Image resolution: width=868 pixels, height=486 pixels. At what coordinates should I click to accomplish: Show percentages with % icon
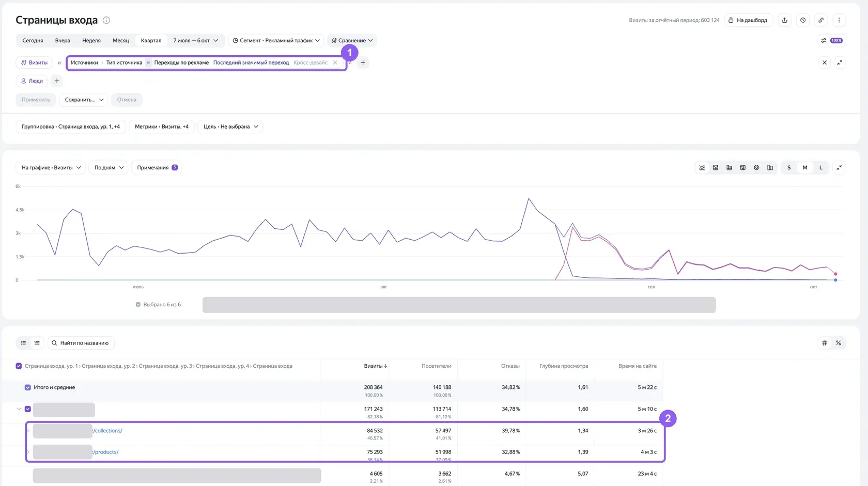839,343
